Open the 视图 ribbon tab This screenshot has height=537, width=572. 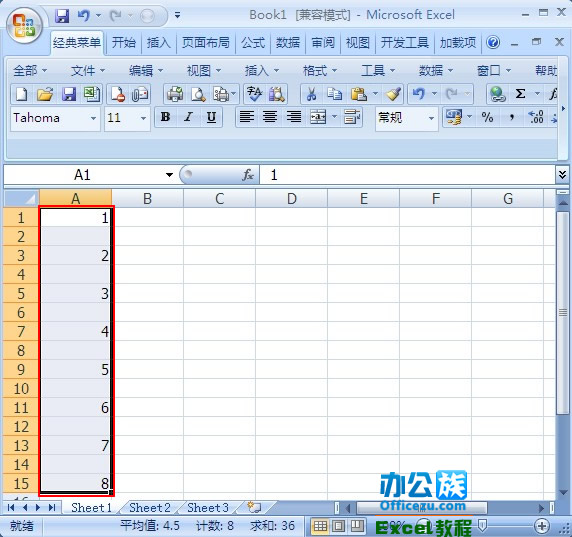358,43
